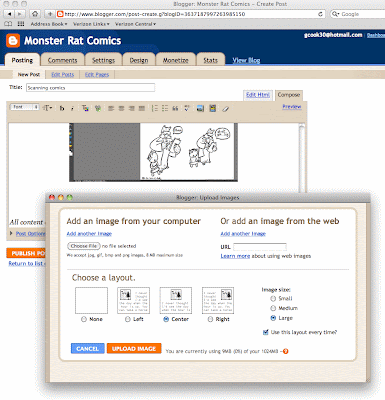385x400 pixels.
Task: Open the text color picker icon
Action: (x=85, y=108)
